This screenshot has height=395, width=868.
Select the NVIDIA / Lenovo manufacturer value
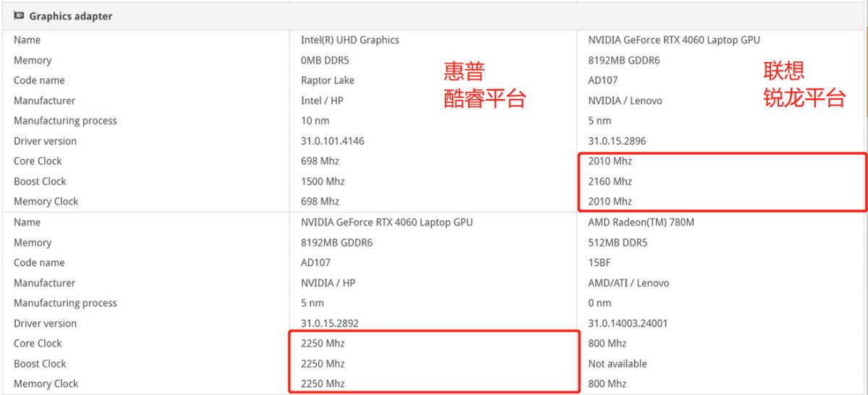625,101
